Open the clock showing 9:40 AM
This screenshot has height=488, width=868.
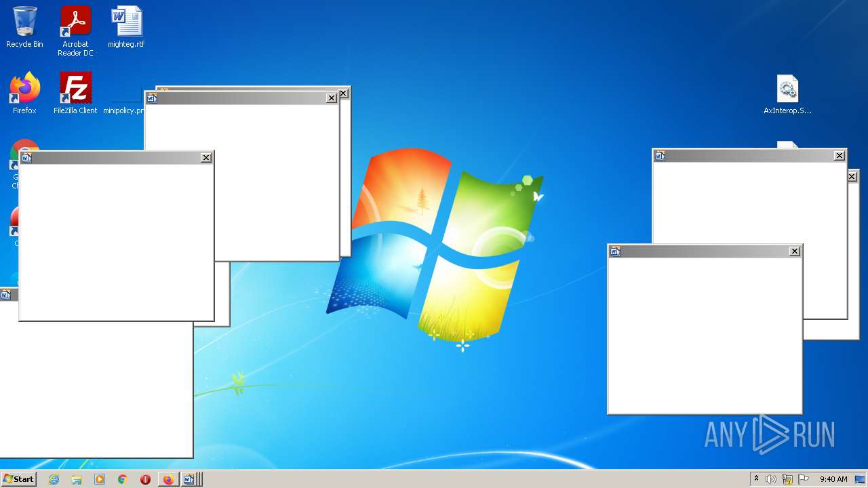tap(833, 479)
